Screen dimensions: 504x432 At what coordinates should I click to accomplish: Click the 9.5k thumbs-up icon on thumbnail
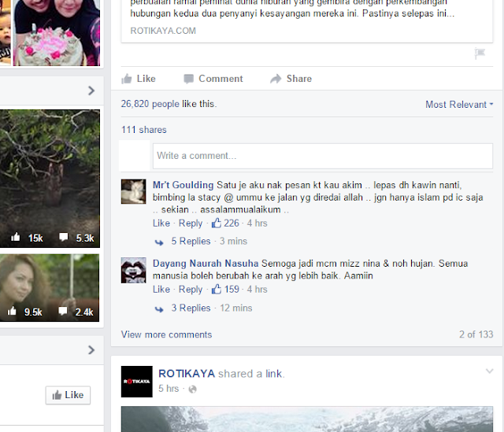click(12, 311)
